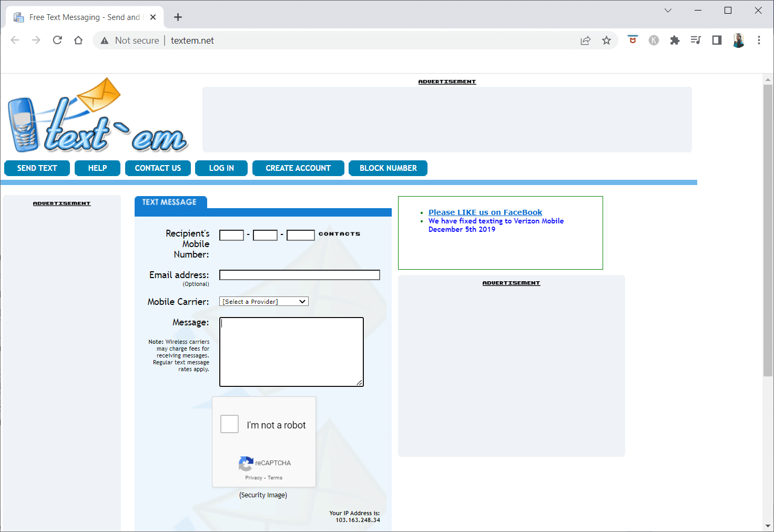Screen dimensions: 774x532
Task: Open the tab search chevron
Action: pos(668,11)
